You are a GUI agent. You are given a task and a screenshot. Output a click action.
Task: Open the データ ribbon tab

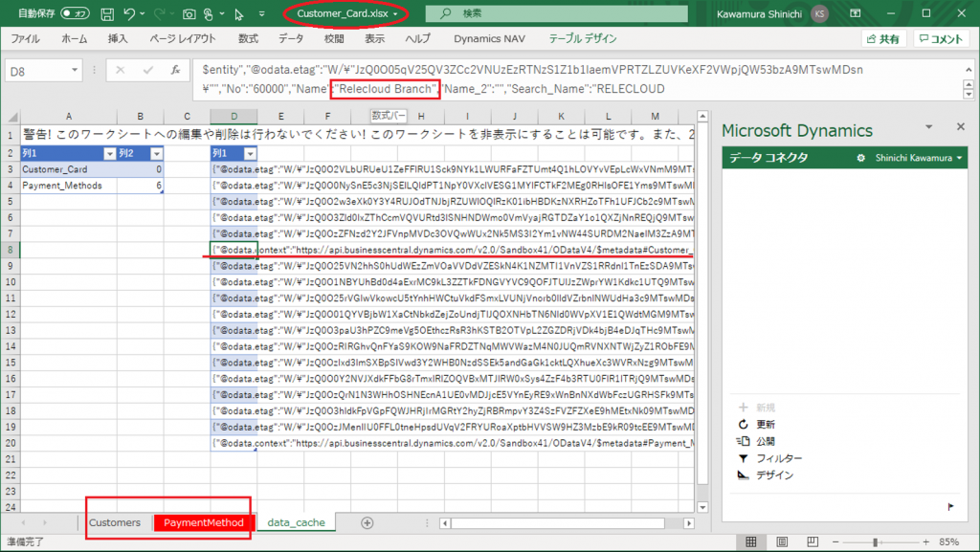click(291, 38)
